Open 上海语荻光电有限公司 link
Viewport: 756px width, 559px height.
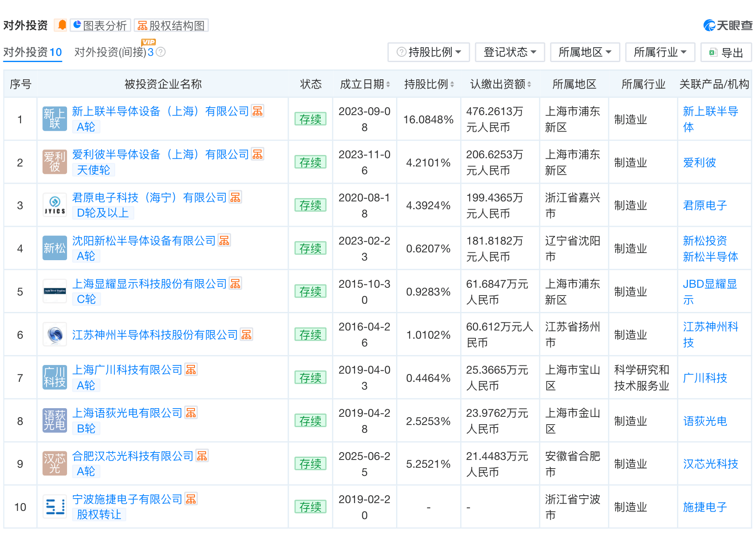click(x=127, y=413)
